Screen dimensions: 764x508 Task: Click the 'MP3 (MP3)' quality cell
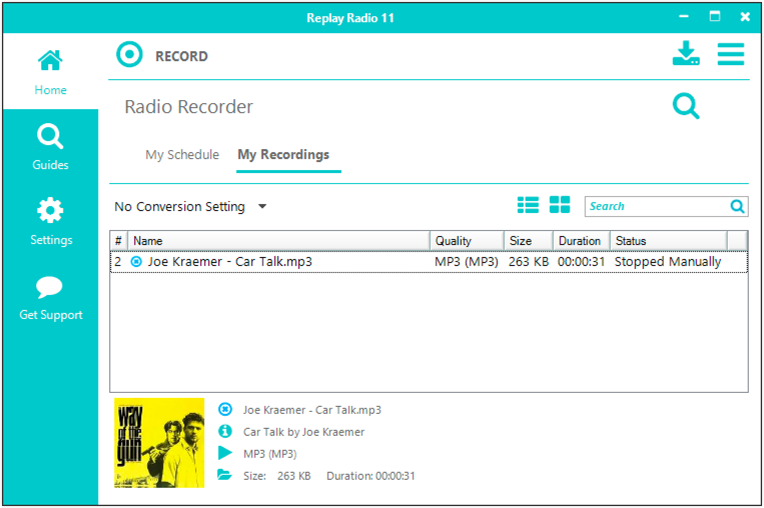pyautogui.click(x=466, y=262)
